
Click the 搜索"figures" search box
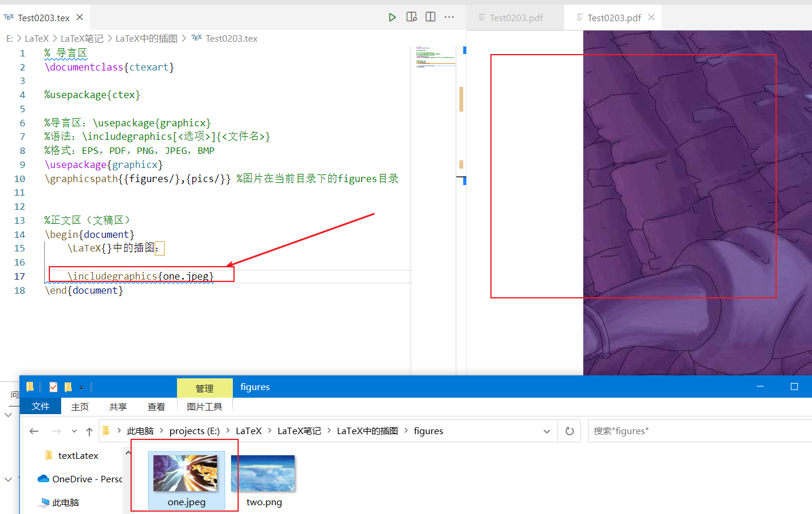tap(700, 431)
